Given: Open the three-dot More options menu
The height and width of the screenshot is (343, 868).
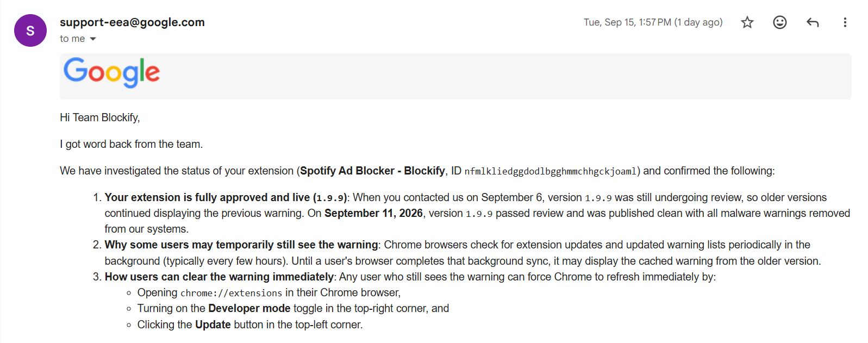Looking at the screenshot, I should (845, 22).
